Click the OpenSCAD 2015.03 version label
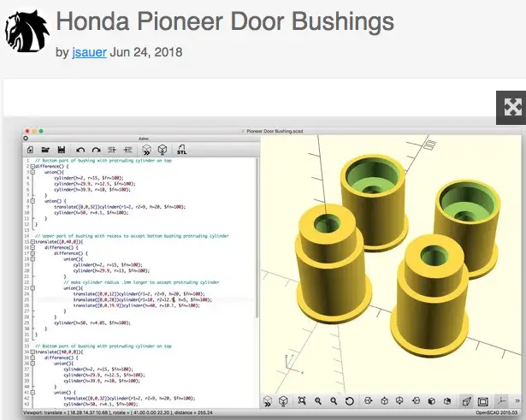Screen dimensions: 526x420 496,412
